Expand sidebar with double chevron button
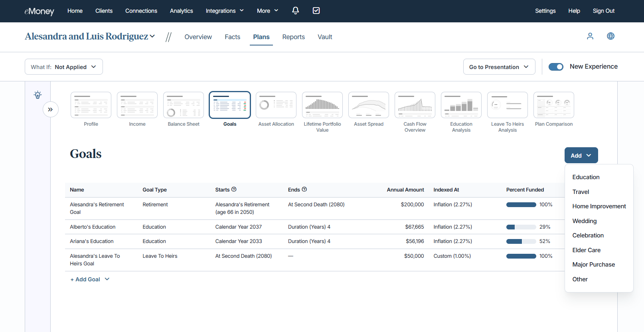Image resolution: width=644 pixels, height=332 pixels. tap(50, 109)
